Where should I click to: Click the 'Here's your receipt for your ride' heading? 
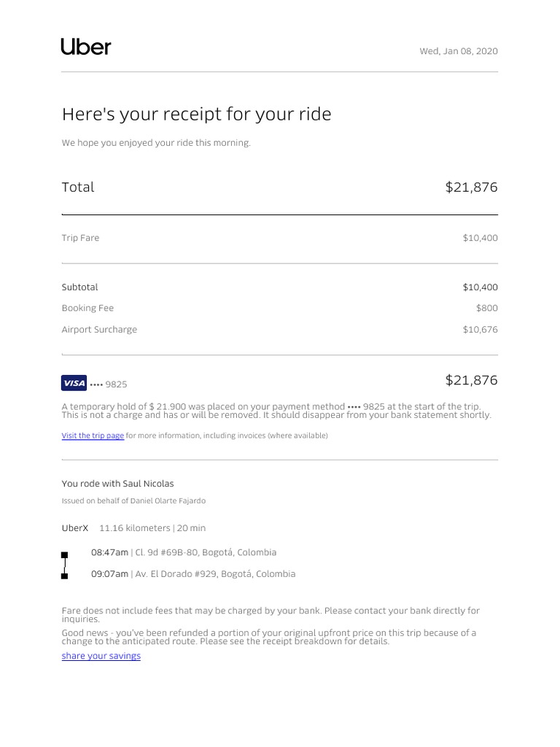pyautogui.click(x=196, y=114)
